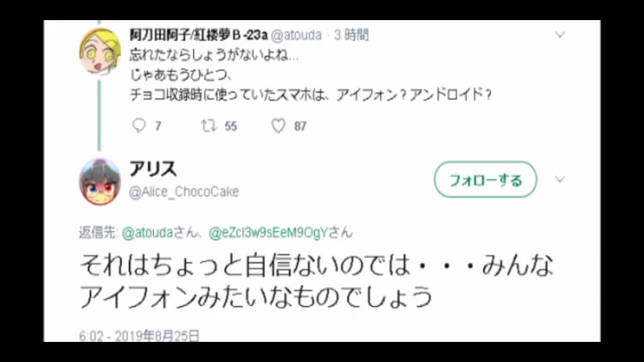Click Alice's main reply tweet text

pyautogui.click(x=317, y=281)
